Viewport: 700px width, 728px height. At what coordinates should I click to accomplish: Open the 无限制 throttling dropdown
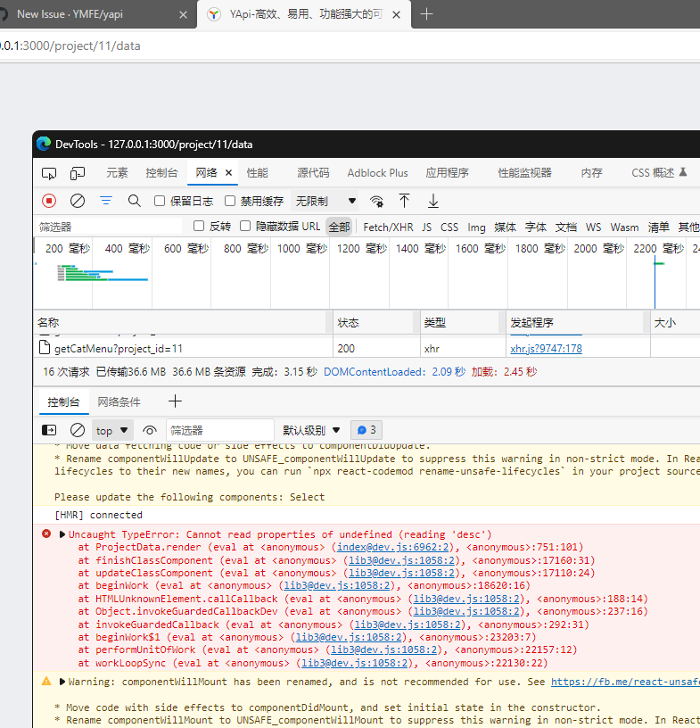click(325, 201)
